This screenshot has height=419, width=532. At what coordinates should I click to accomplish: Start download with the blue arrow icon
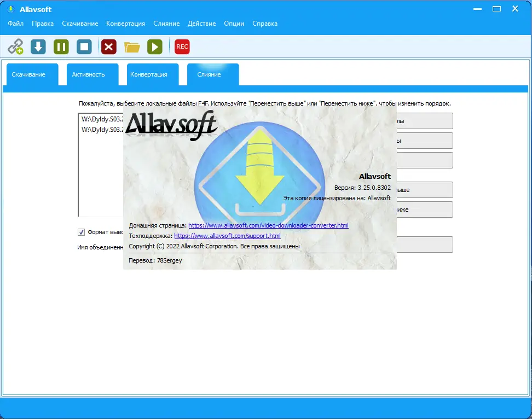tap(38, 46)
